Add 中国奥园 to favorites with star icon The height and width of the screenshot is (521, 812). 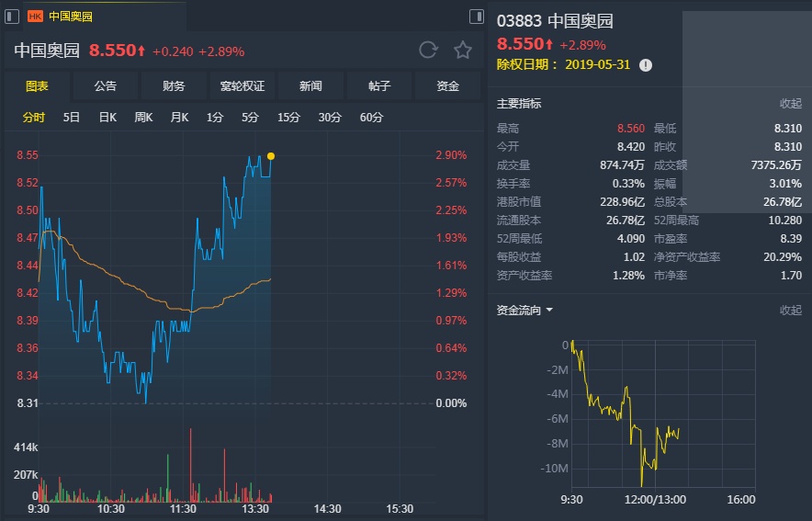click(x=463, y=50)
